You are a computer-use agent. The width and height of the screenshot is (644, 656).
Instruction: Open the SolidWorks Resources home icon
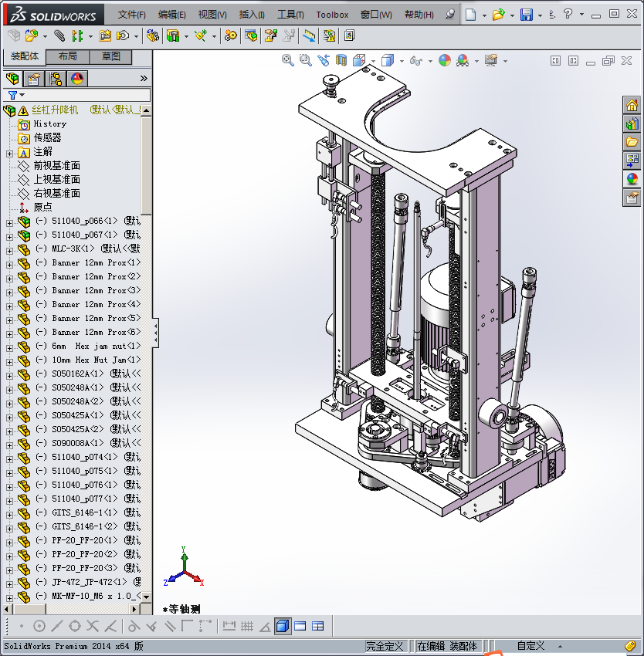click(x=632, y=106)
